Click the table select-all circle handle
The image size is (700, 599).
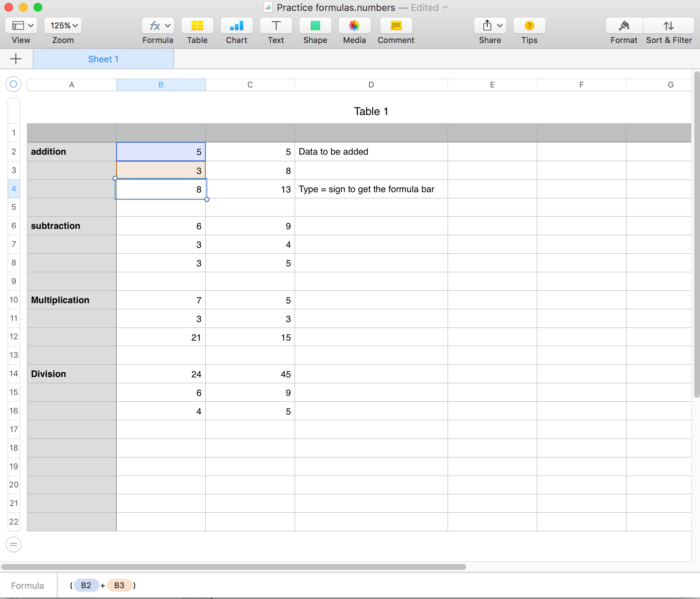[x=13, y=84]
